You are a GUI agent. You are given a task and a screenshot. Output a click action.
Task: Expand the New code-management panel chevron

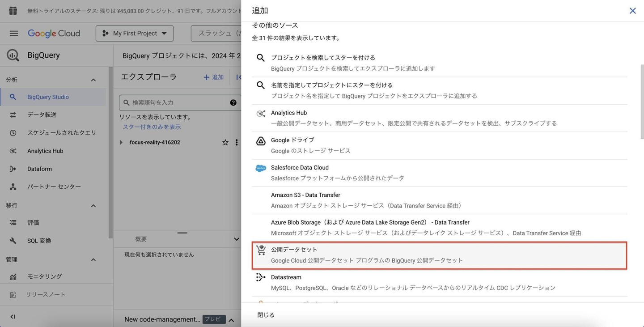pyautogui.click(x=231, y=320)
